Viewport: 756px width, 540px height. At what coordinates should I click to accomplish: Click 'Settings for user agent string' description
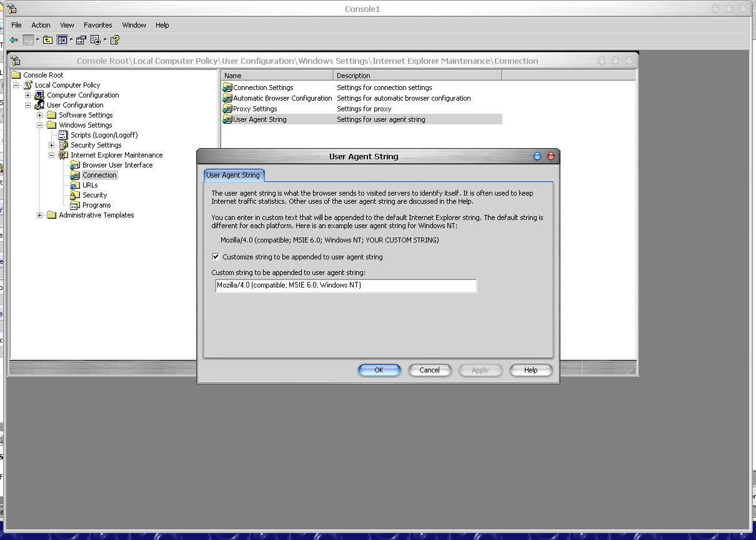pyautogui.click(x=381, y=119)
